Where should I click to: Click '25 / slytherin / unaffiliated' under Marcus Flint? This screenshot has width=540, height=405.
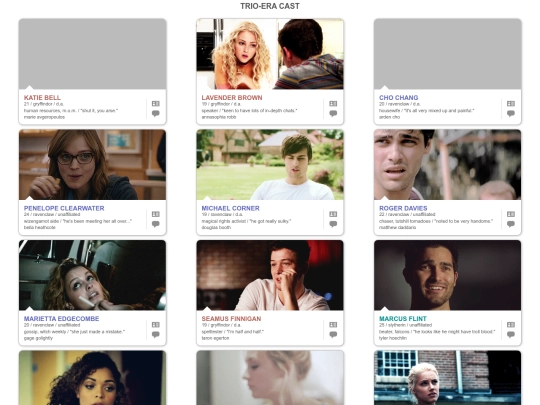[406, 325]
